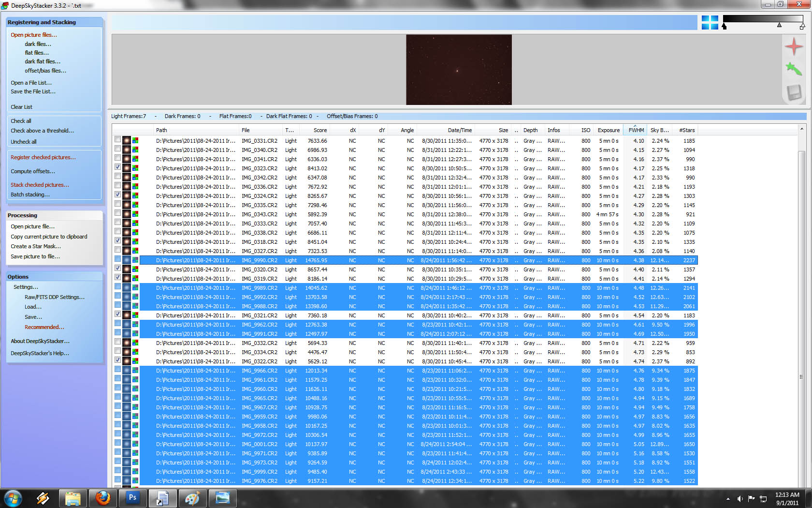Click Create a Star Mask
Screen dimensions: 812x508
36,246
